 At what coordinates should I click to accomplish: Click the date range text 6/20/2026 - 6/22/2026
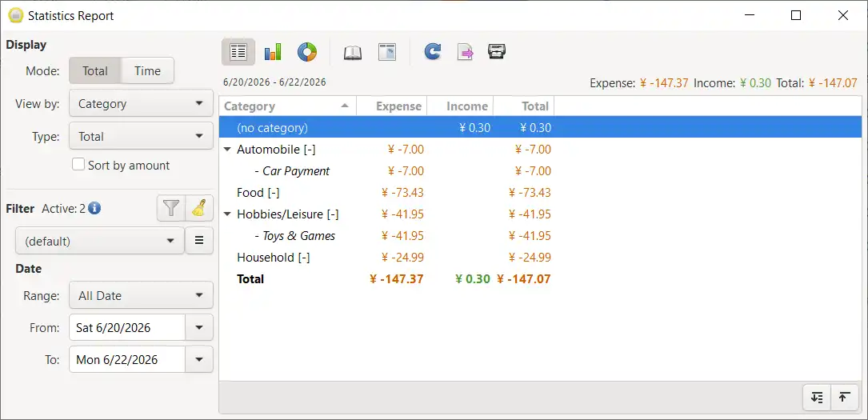coord(274,82)
